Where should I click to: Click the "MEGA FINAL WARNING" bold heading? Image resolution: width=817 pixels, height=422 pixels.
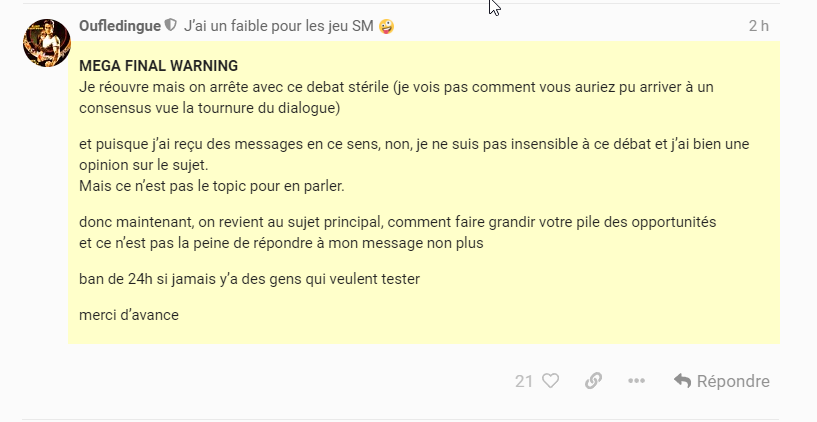tap(158, 66)
